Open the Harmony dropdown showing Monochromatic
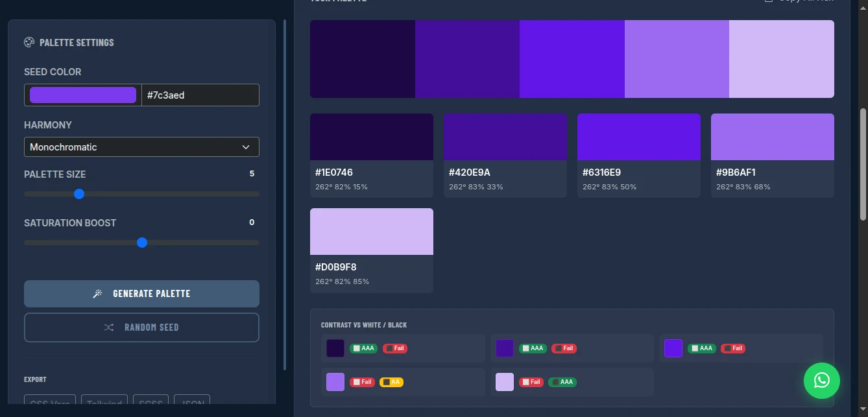Screen dimensions: 868x417 point(141,147)
